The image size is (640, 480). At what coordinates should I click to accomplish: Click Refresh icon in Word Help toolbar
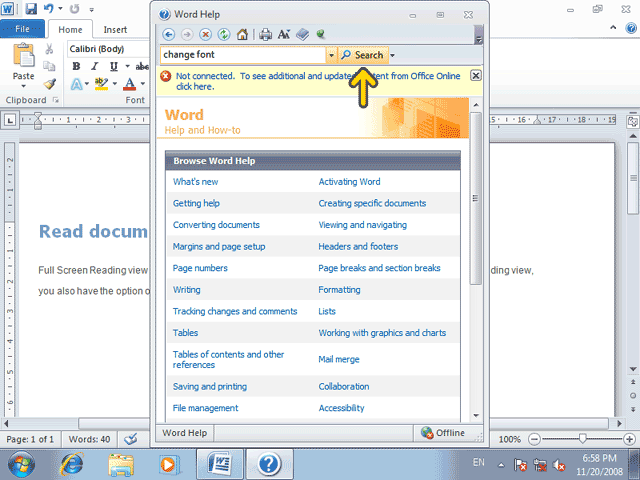(x=224, y=35)
